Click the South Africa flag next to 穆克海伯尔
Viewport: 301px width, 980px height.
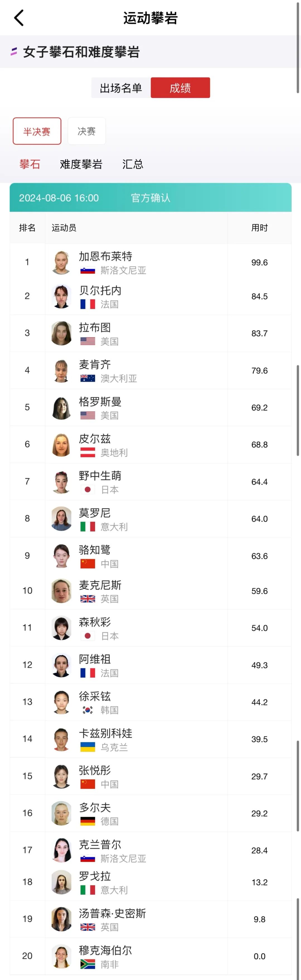point(88,964)
